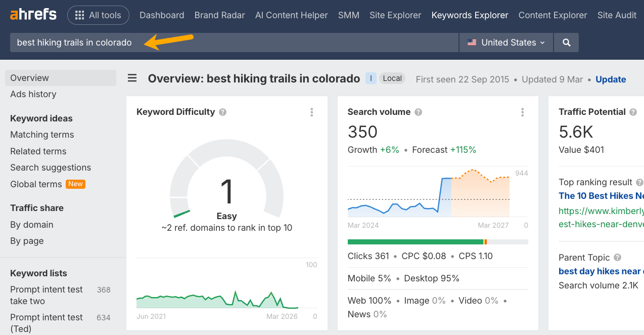Click the United States flag icon
This screenshot has height=335, width=644.
click(472, 42)
